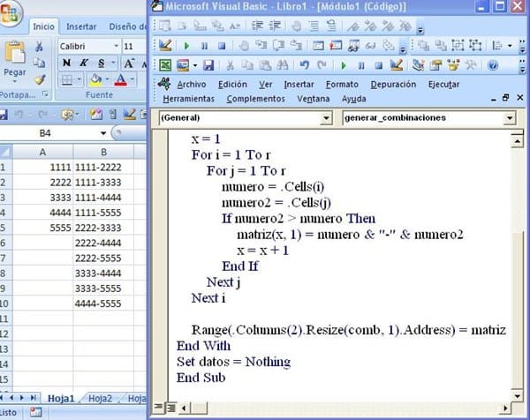
Task: Open the Herramientas menu
Action: click(189, 99)
